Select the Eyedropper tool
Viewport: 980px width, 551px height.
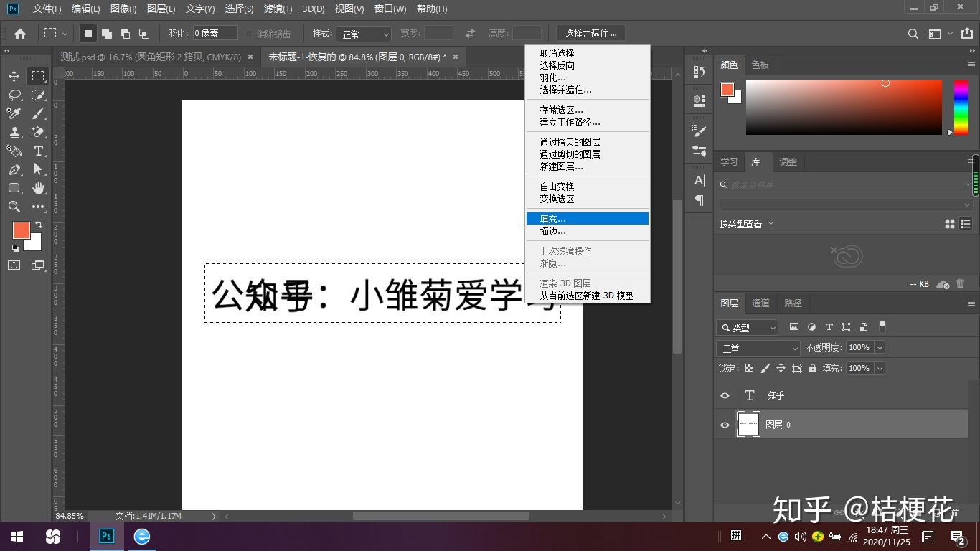coord(14,113)
